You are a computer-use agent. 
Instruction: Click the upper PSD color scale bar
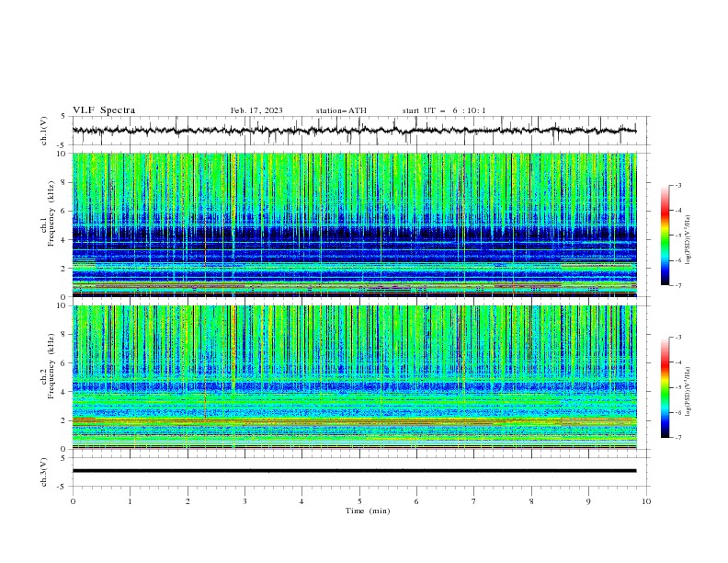point(665,236)
